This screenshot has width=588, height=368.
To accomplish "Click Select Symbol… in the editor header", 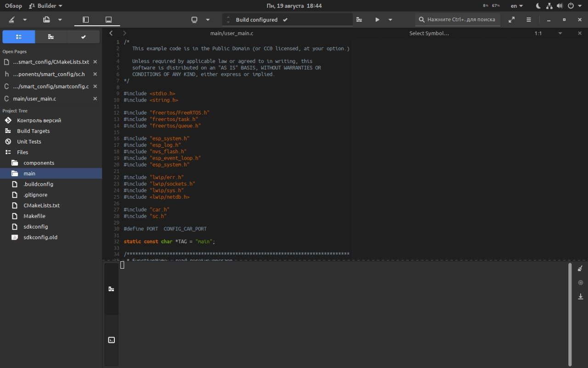I will click(429, 33).
